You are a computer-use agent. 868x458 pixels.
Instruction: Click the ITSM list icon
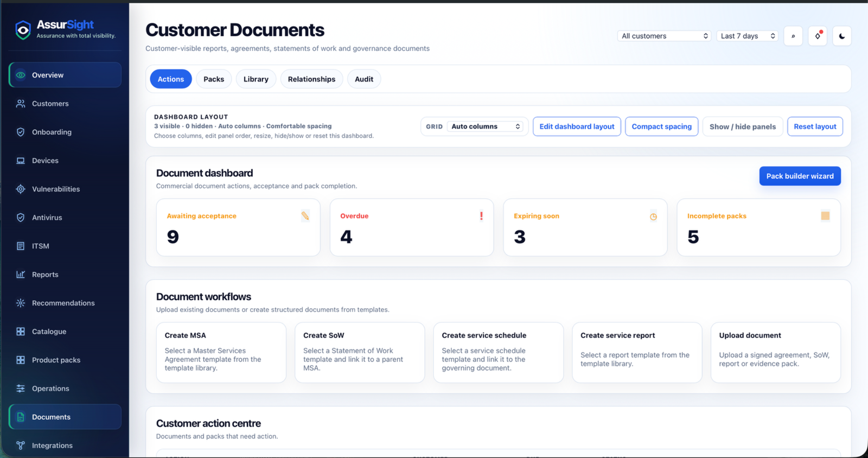click(x=21, y=246)
